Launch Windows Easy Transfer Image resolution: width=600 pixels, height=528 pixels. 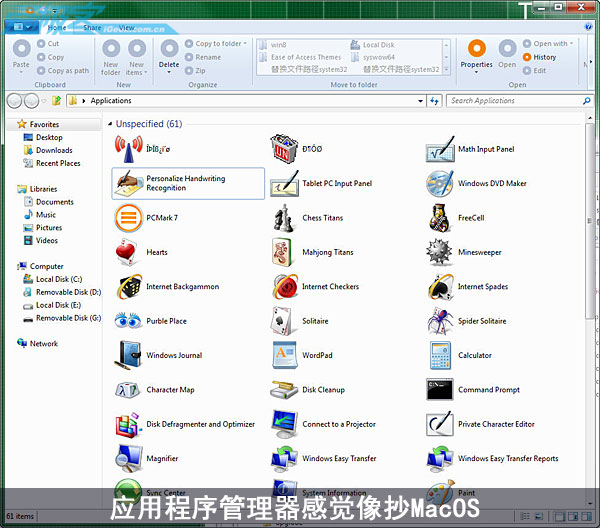tap(323, 458)
